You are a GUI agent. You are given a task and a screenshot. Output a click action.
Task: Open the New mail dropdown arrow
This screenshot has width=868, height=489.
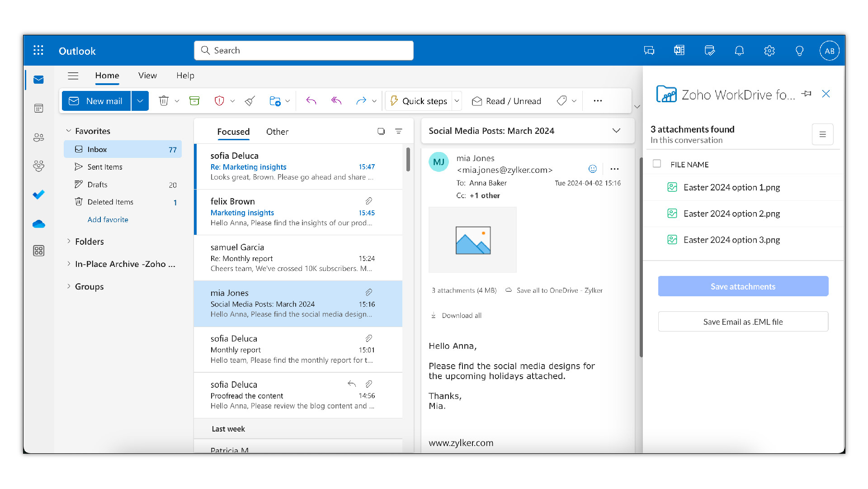pos(140,101)
